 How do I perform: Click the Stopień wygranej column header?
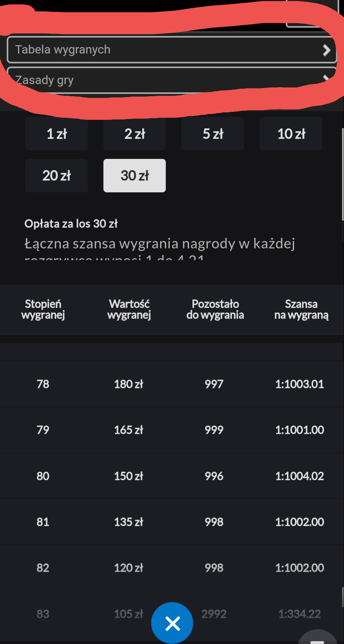click(x=43, y=309)
